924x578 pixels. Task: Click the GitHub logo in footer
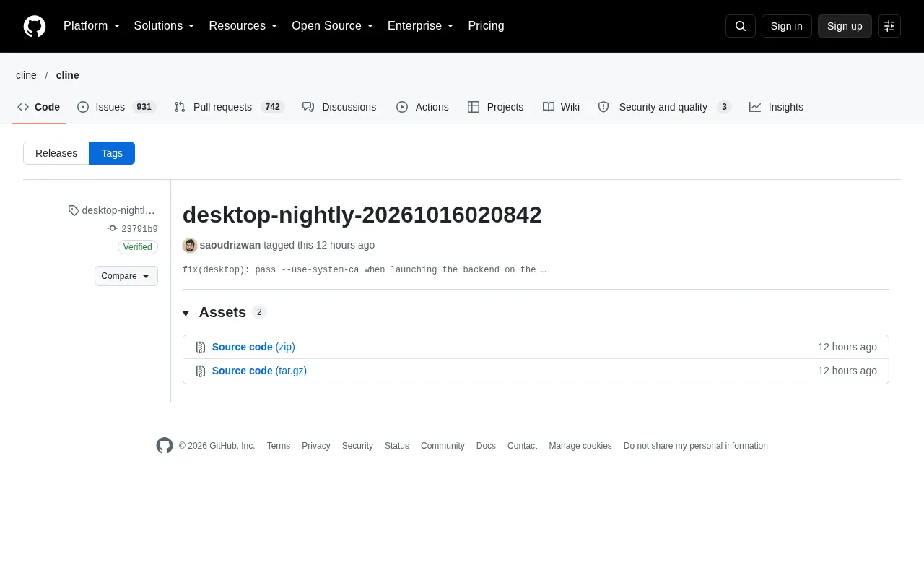tap(165, 446)
